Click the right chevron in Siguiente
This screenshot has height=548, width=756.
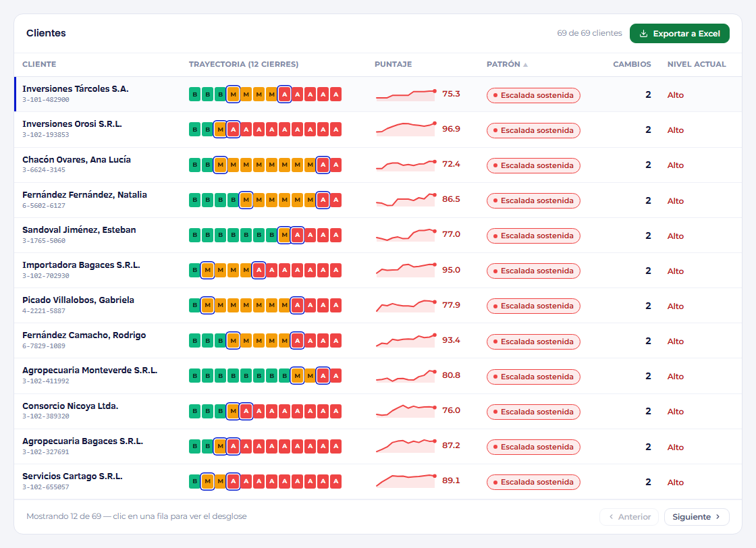click(718, 517)
